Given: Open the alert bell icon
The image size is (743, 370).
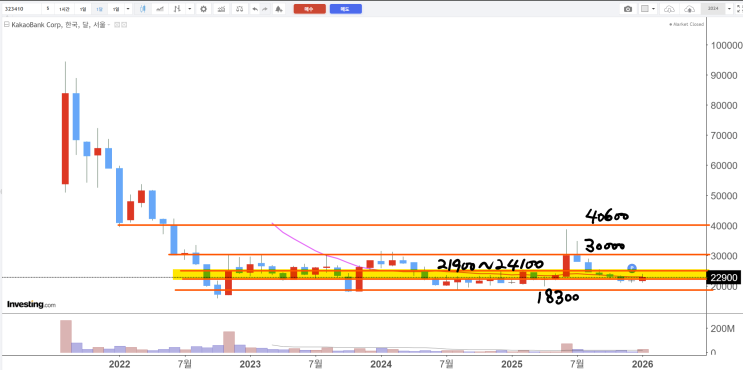Looking at the screenshot, I should 279,9.
